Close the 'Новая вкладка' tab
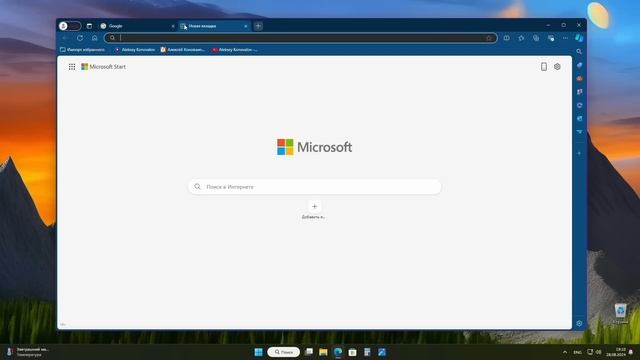 (246, 26)
